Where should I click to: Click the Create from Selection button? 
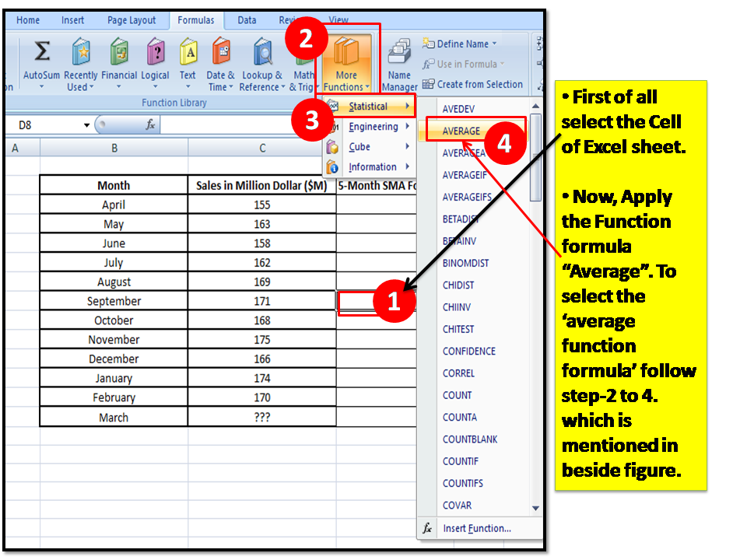[472, 84]
